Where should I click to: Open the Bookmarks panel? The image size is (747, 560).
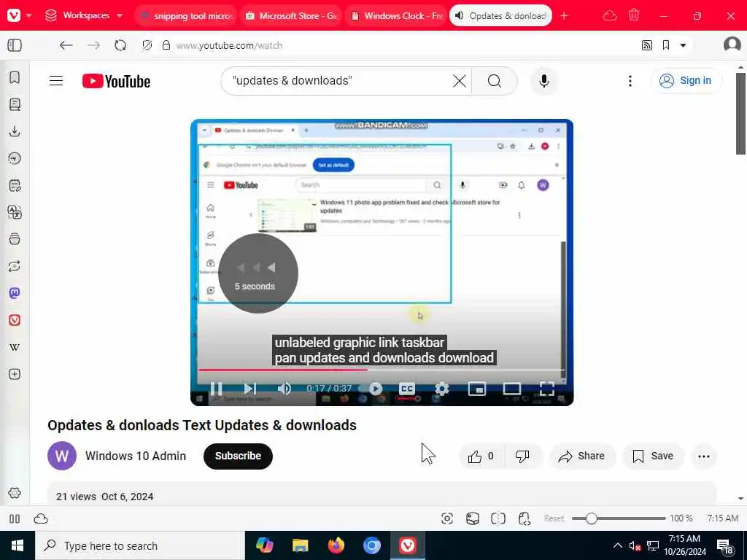click(15, 77)
